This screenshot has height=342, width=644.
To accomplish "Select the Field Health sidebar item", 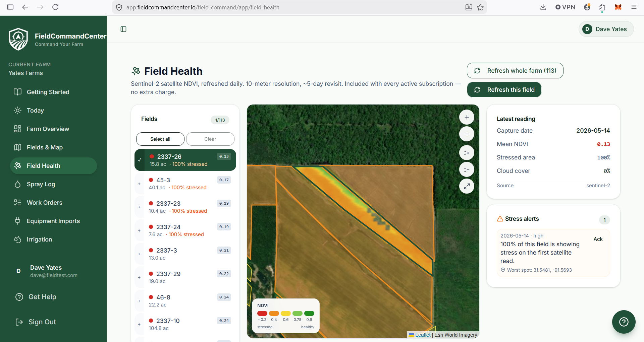I will (x=53, y=166).
